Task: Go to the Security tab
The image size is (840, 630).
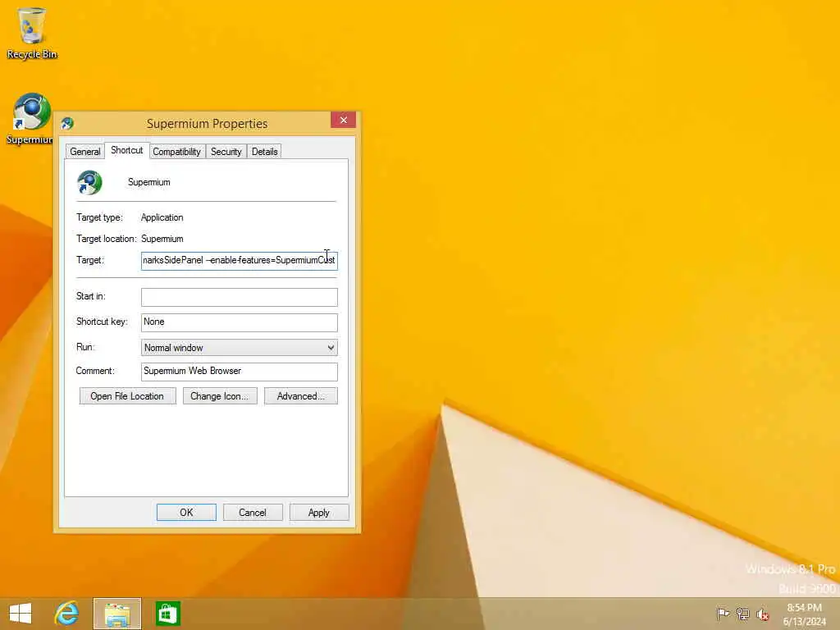Action: click(226, 152)
